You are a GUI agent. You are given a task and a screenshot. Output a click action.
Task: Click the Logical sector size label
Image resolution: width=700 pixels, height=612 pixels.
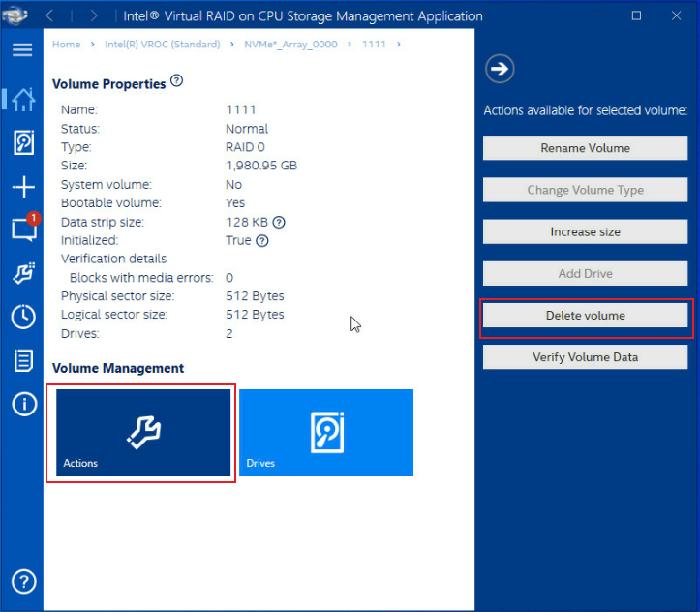114,315
